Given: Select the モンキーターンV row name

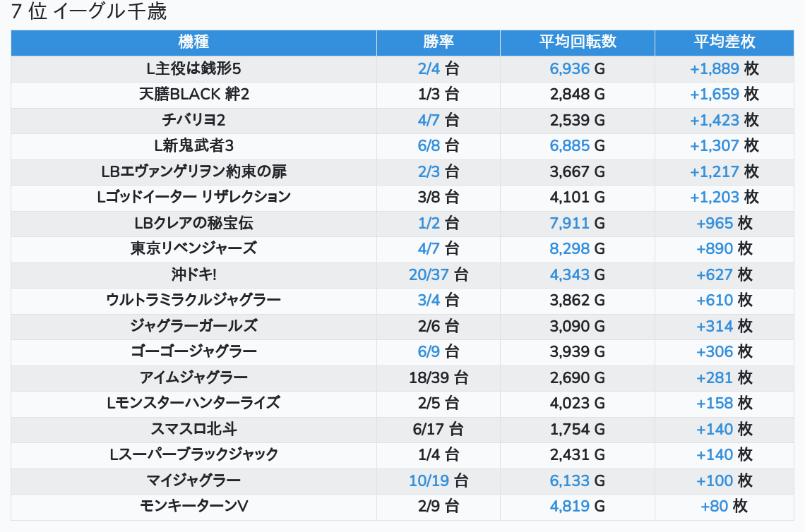Looking at the screenshot, I should point(193,506).
